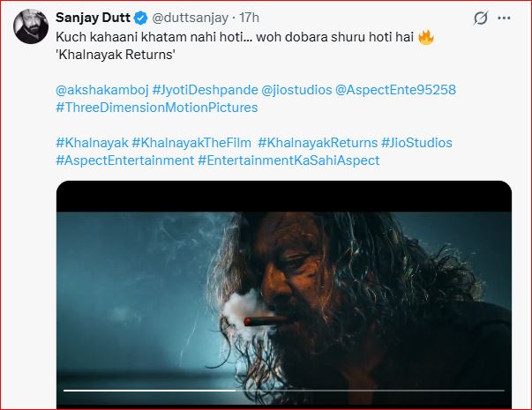Click the #ThreeDimensionMotionPictures hashtag

click(x=156, y=108)
